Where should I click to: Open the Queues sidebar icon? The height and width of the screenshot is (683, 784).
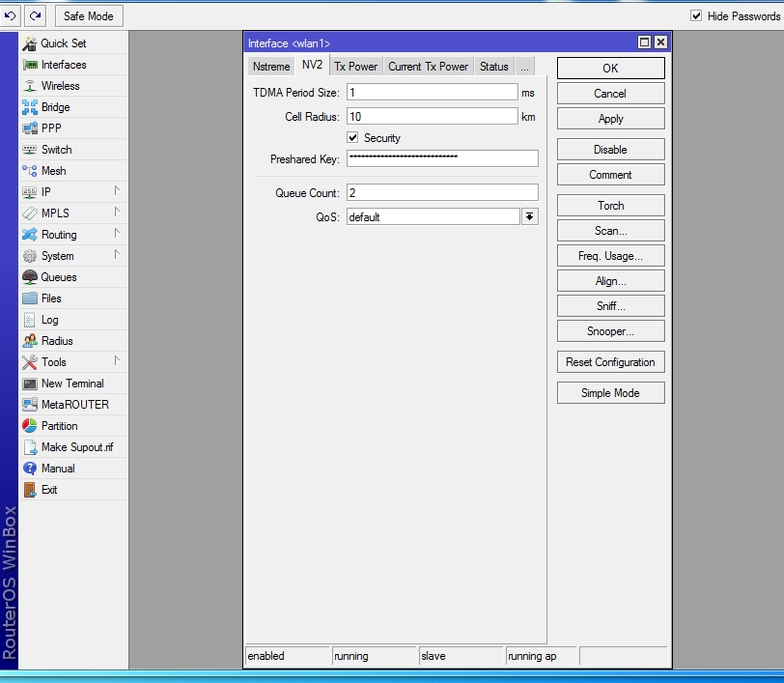(30, 277)
